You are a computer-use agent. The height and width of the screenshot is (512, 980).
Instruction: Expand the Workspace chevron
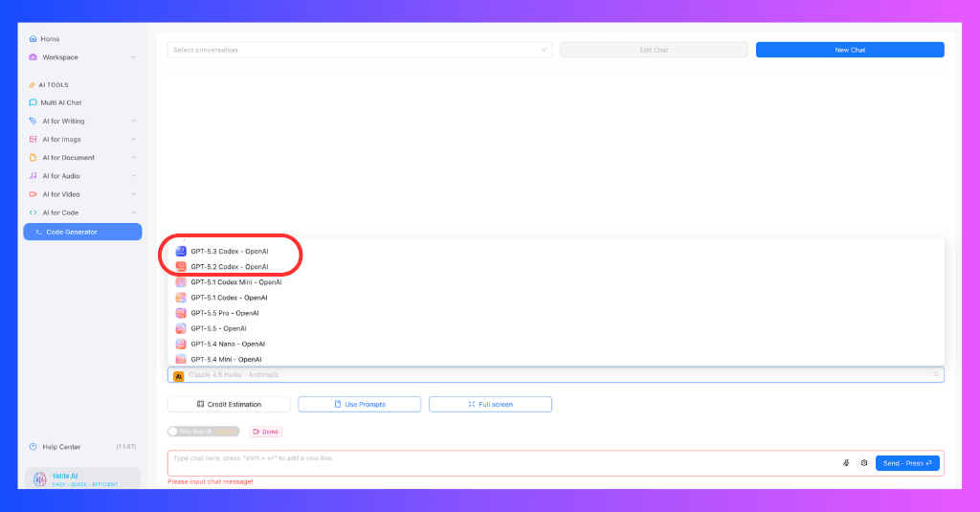pos(133,56)
